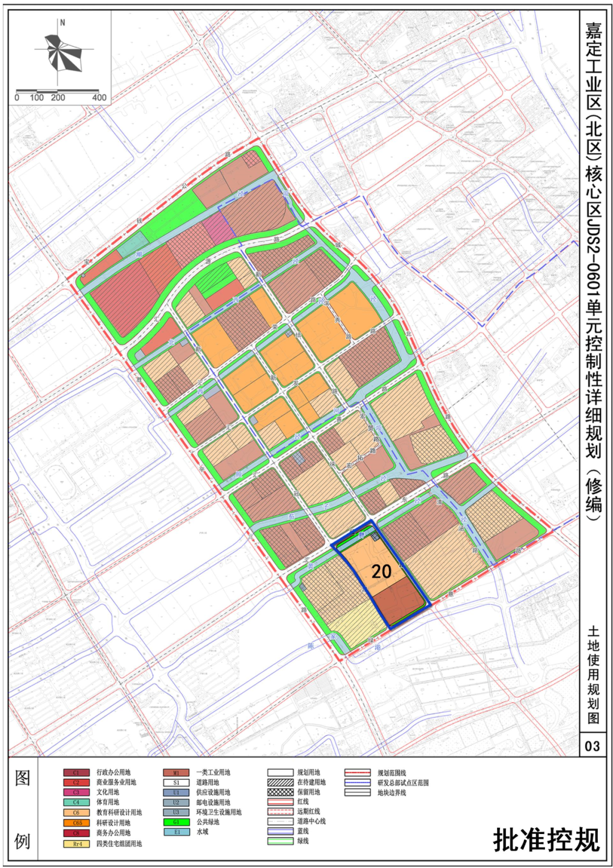613x868 pixels.
Task: Click the 土地使用规划图 vertical label
Action: pos(593,675)
